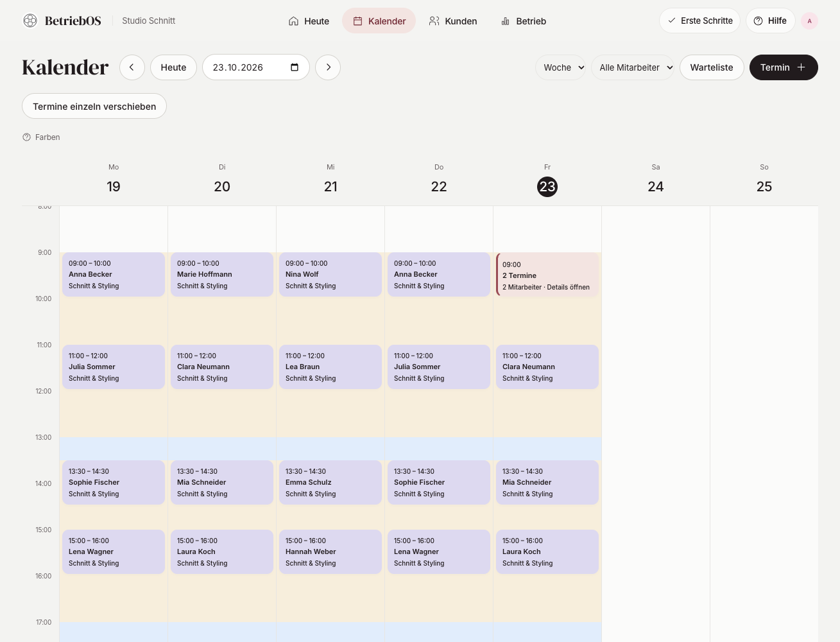
Task: Advance to next week with right chevron
Action: [328, 67]
